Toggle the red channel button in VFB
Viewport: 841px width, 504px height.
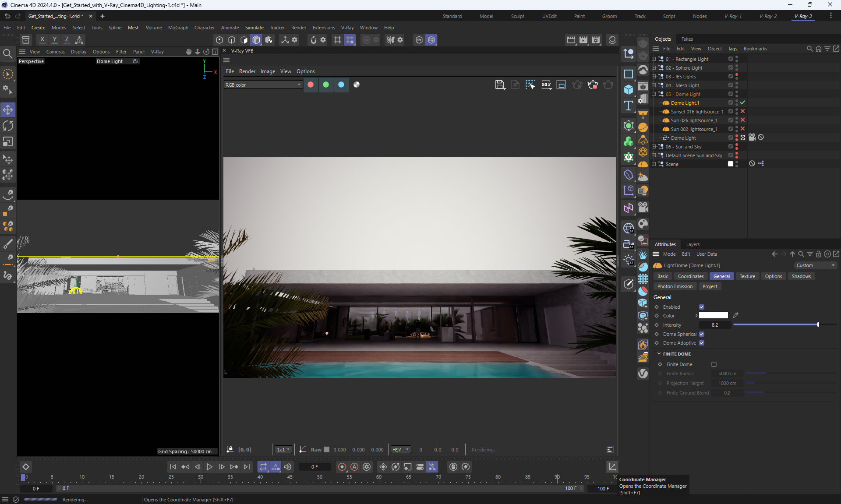tap(311, 85)
